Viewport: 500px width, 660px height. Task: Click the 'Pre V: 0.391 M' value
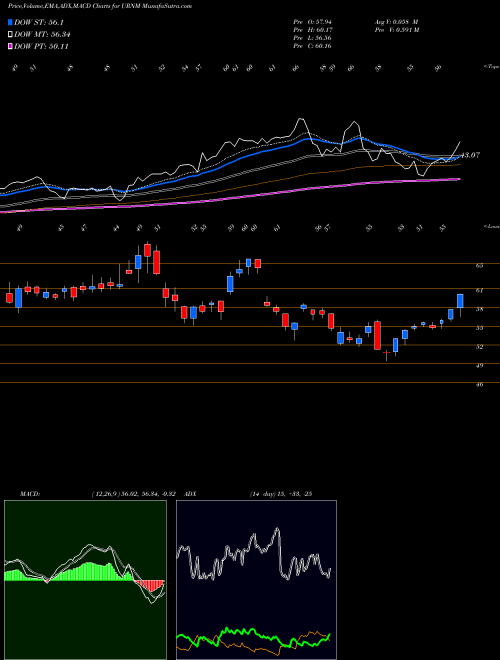(396, 30)
